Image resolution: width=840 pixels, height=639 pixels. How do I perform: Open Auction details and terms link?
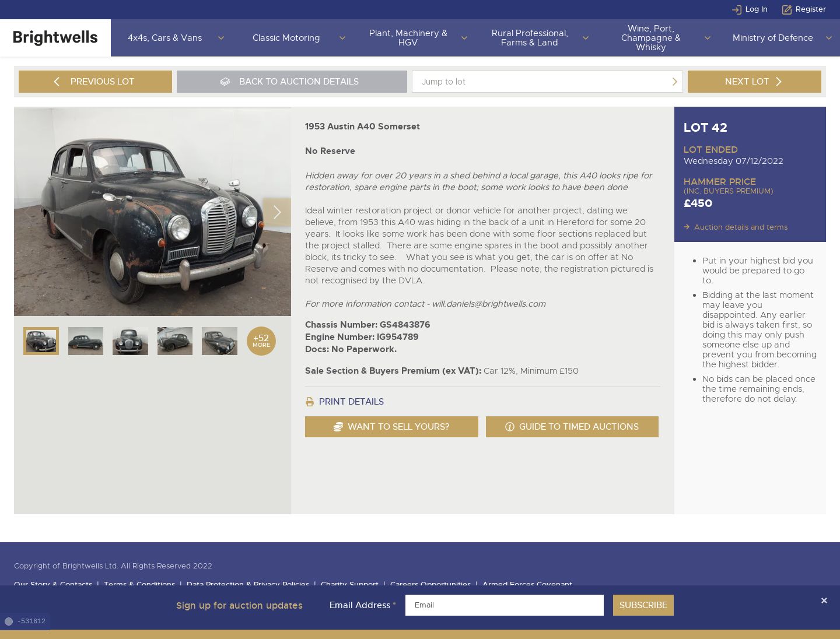point(741,227)
